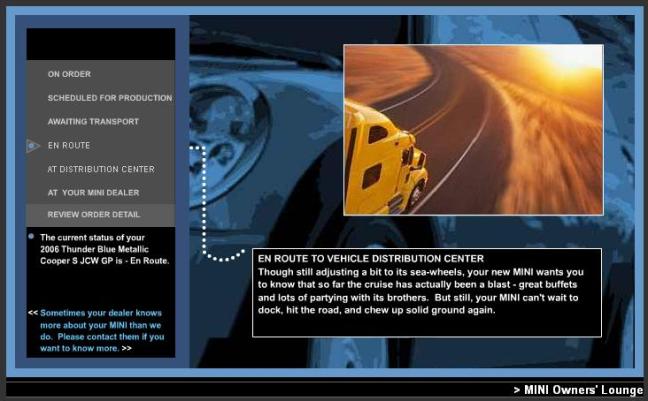The image size is (648, 401).
Task: Click the left double-arrow before Sometimes
Action: coord(33,312)
